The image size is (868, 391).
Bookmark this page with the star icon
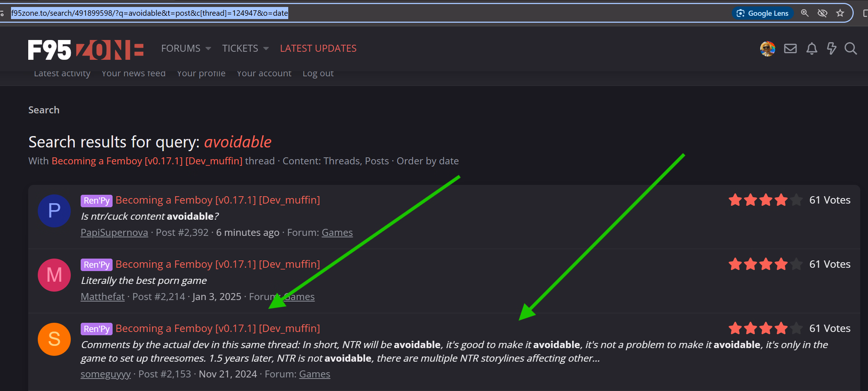[x=840, y=13]
